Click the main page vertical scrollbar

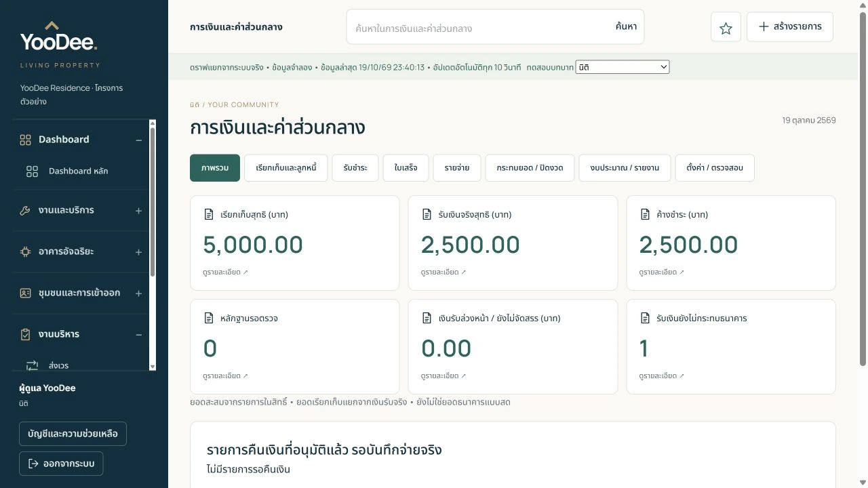[863, 190]
